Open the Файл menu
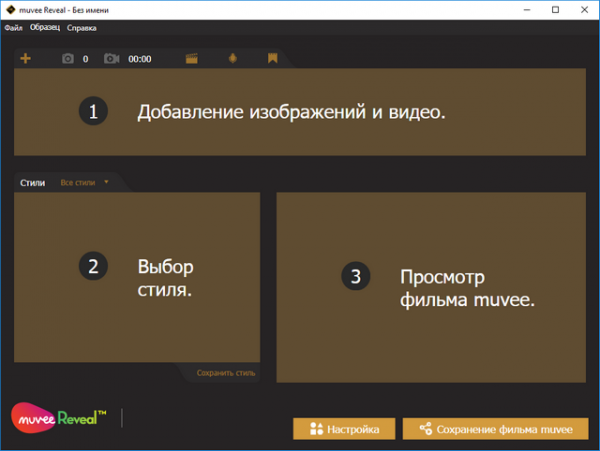This screenshot has width=600, height=451. click(x=13, y=28)
